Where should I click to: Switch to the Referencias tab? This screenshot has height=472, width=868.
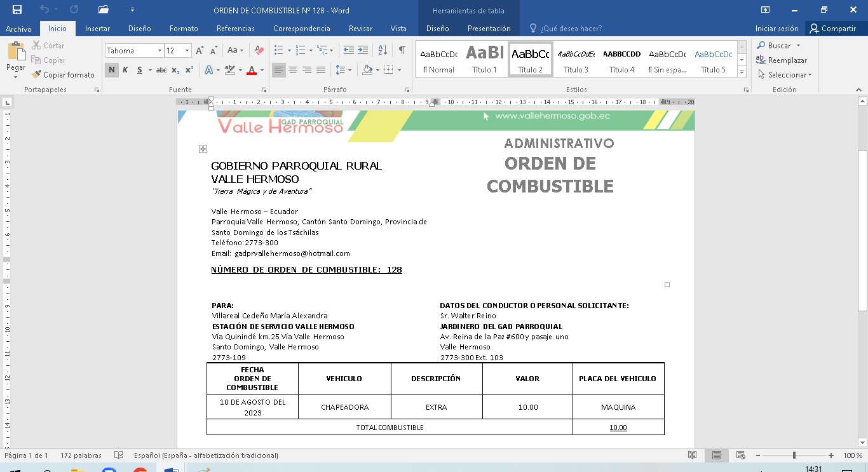235,29
